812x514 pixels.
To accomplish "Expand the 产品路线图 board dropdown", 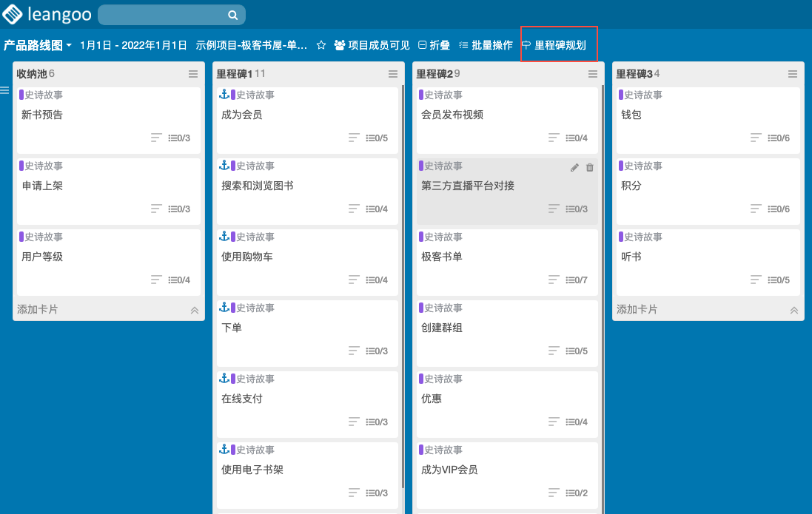I will tap(69, 46).
